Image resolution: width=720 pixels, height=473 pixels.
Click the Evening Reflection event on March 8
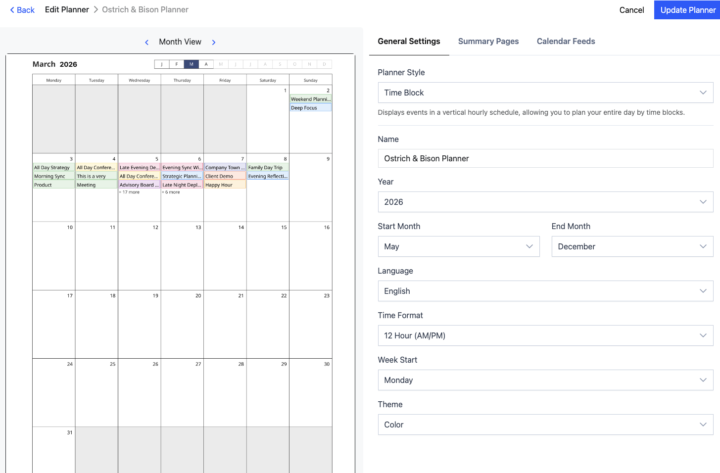268,176
